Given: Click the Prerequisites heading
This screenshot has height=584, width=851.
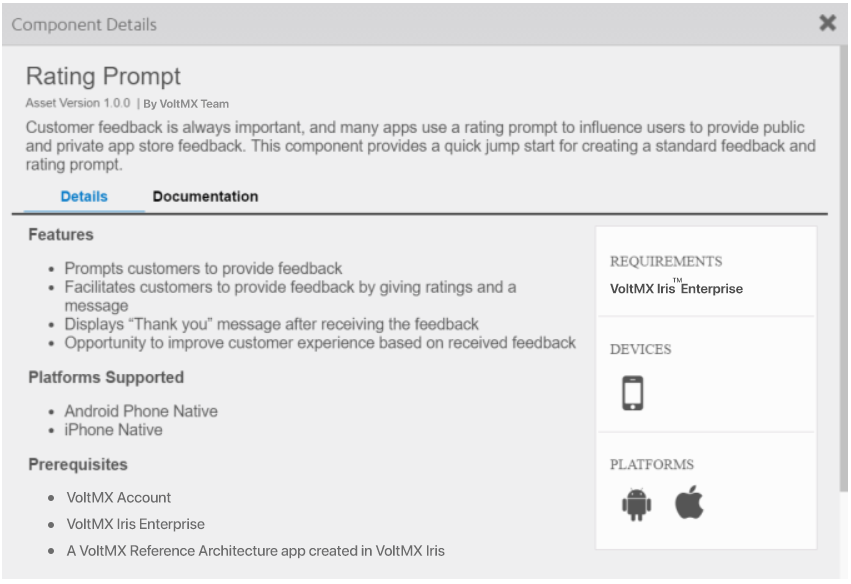Looking at the screenshot, I should click(77, 465).
